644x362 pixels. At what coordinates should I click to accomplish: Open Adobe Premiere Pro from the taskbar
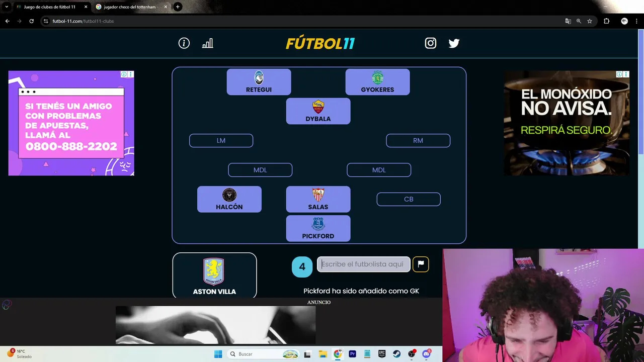[x=352, y=354]
